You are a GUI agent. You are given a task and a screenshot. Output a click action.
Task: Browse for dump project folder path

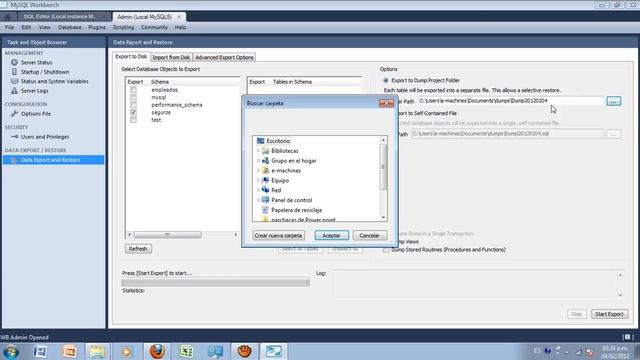pyautogui.click(x=613, y=101)
